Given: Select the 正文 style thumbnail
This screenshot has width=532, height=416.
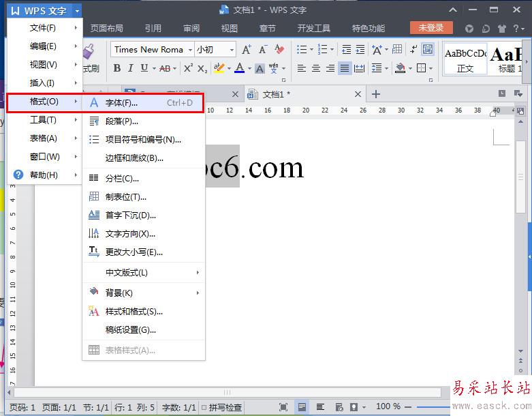Looking at the screenshot, I should coord(465,59).
